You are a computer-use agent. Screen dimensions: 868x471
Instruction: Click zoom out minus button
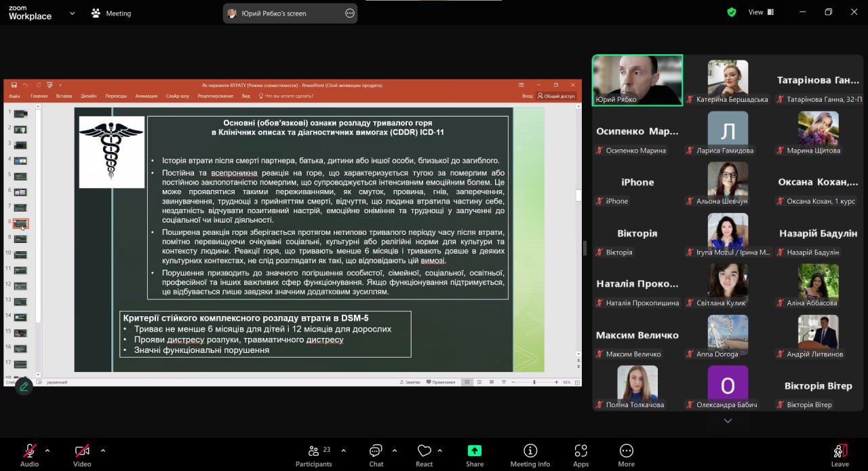(x=513, y=382)
